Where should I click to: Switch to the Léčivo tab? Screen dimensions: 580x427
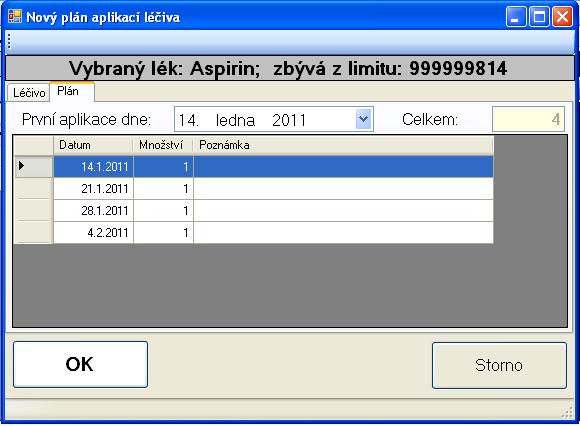29,93
